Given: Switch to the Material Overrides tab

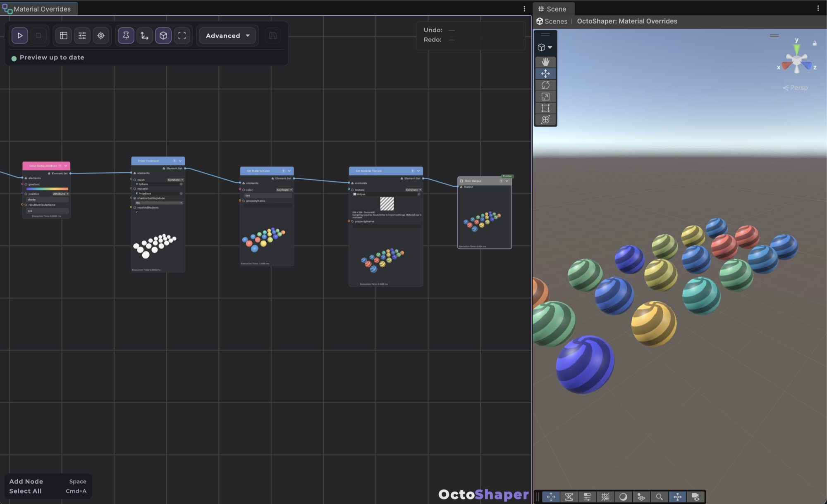Looking at the screenshot, I should click(38, 9).
